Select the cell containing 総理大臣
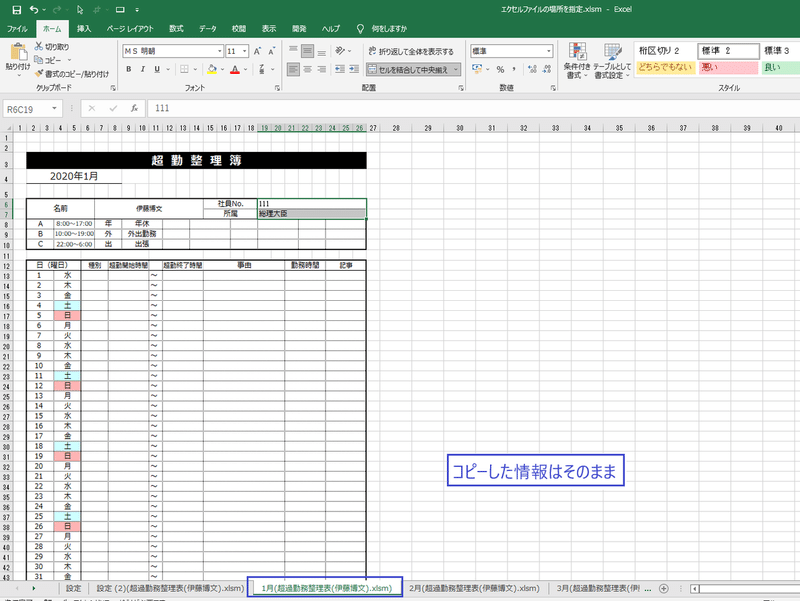 [312, 214]
